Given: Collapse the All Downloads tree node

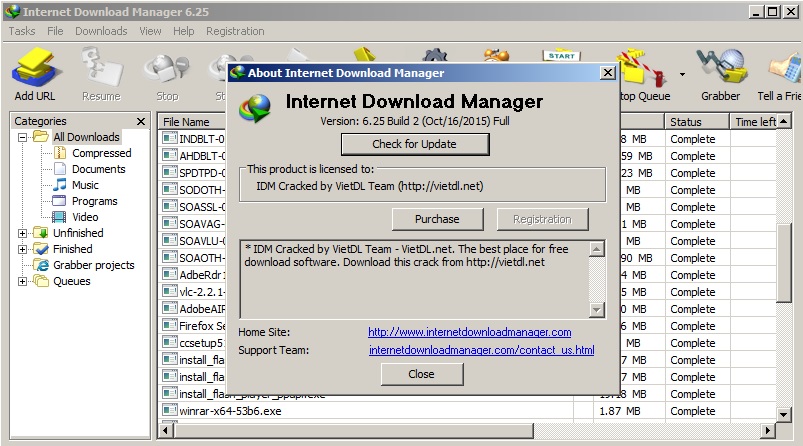Looking at the screenshot, I should [23, 137].
